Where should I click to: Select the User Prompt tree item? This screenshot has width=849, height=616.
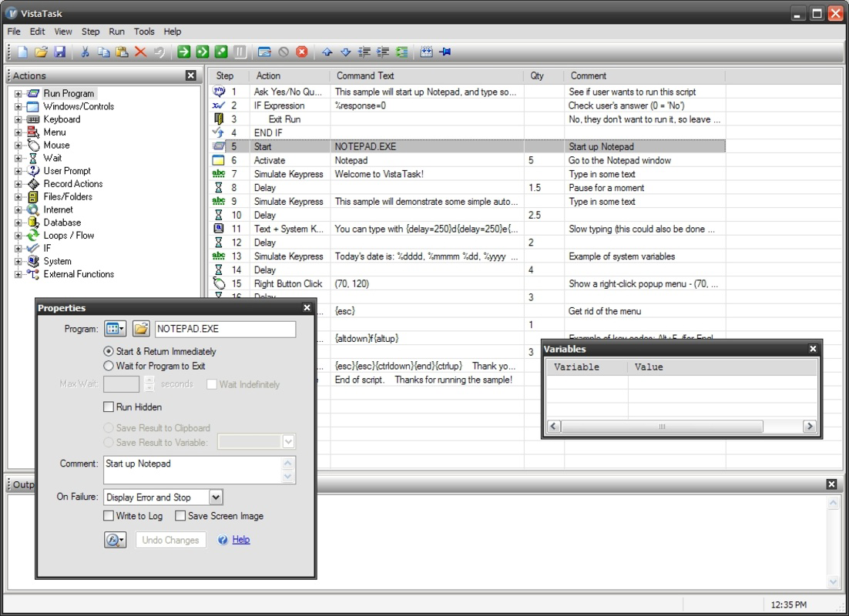(67, 171)
